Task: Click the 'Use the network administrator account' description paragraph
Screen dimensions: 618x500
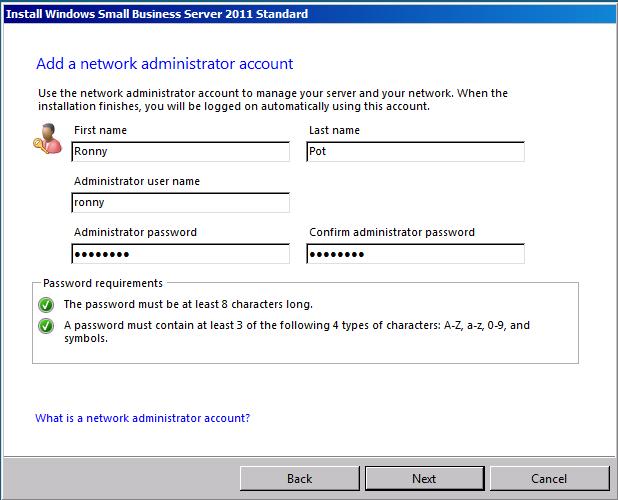Action: tap(273, 100)
